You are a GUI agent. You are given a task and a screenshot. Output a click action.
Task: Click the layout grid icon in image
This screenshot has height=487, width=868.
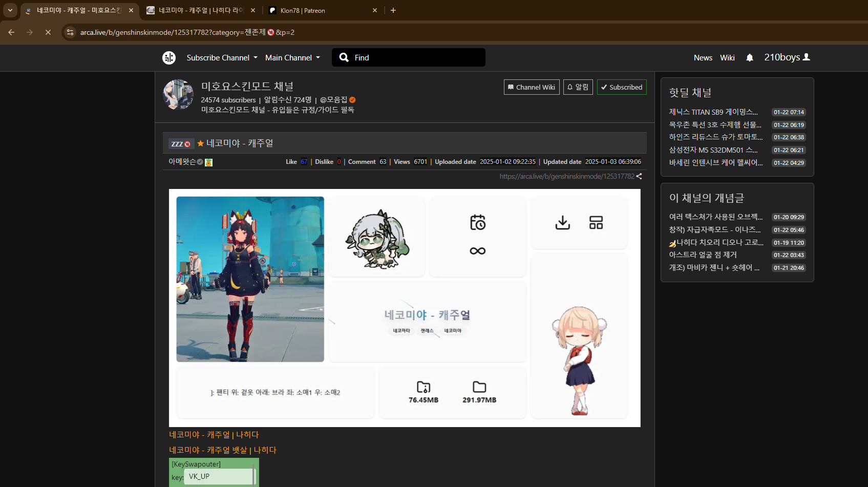pyautogui.click(x=596, y=223)
